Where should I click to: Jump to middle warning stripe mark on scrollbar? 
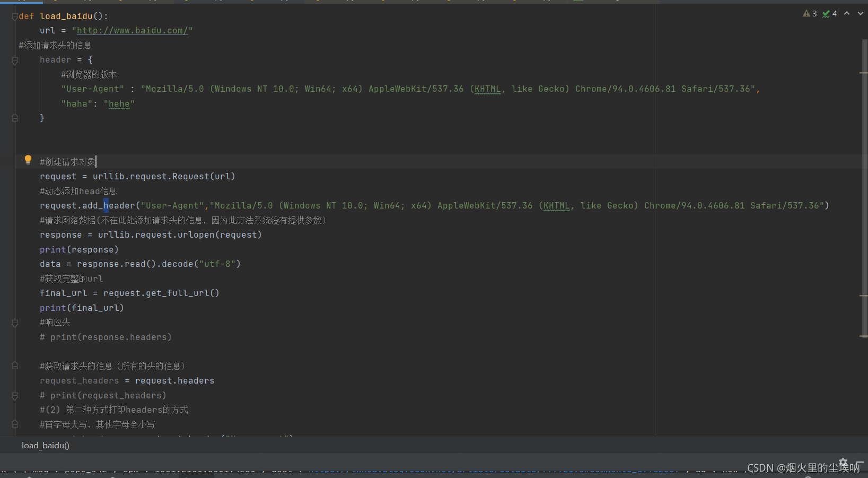point(863,296)
